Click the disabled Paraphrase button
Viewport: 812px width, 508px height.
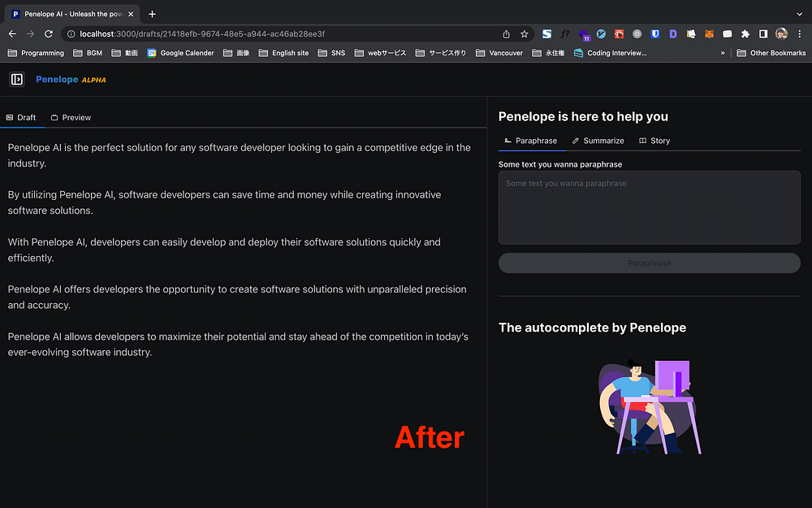[x=650, y=263]
